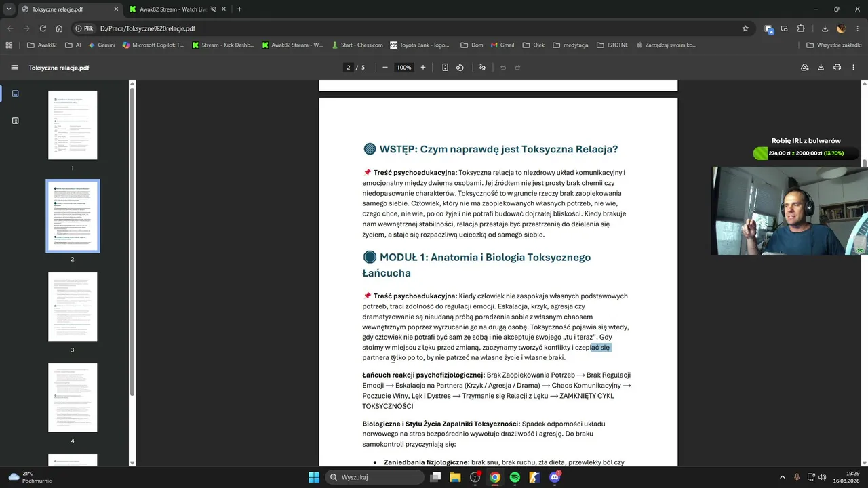The image size is (868, 488).
Task: Open the Microsoft Copilot bookmark
Action: (x=153, y=45)
